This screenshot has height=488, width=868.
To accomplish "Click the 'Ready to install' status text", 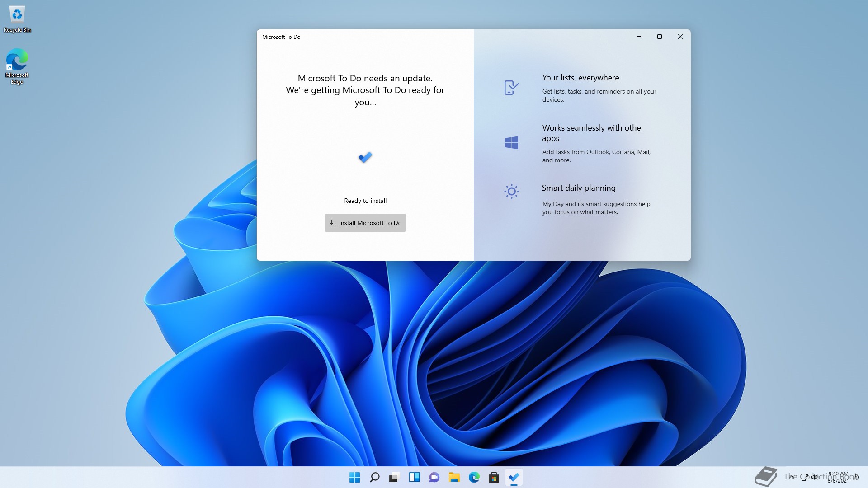I will 365,201.
